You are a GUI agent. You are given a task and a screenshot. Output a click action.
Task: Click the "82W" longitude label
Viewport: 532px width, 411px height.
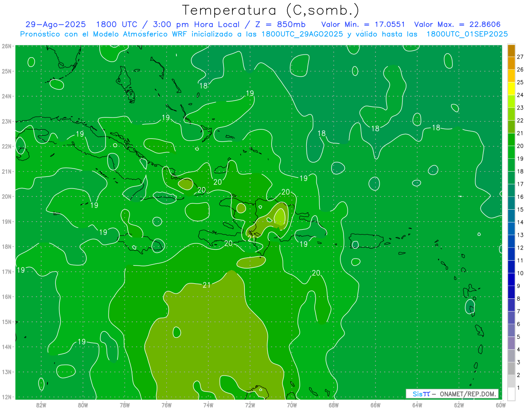click(41, 404)
